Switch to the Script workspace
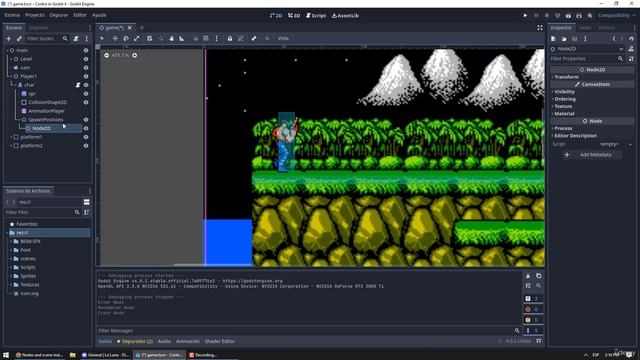The width and height of the screenshot is (640, 360). [316, 16]
